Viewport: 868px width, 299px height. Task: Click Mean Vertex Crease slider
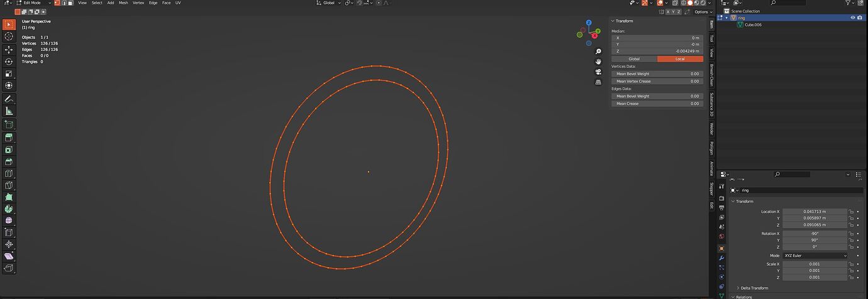point(657,81)
